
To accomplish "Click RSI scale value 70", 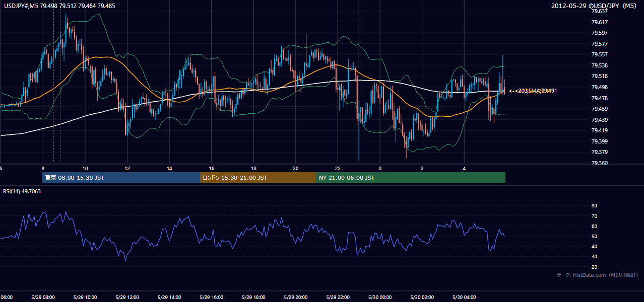I will [594, 216].
